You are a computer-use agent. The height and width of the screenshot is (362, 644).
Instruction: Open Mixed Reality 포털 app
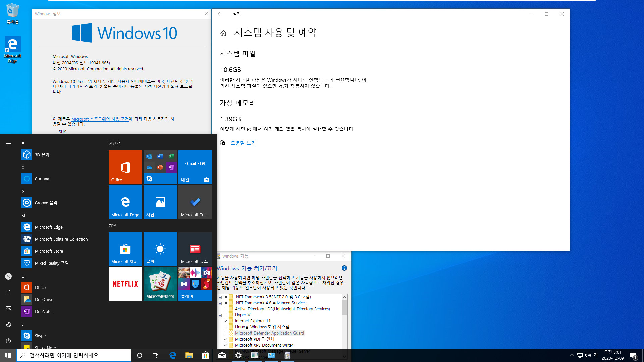[60, 263]
